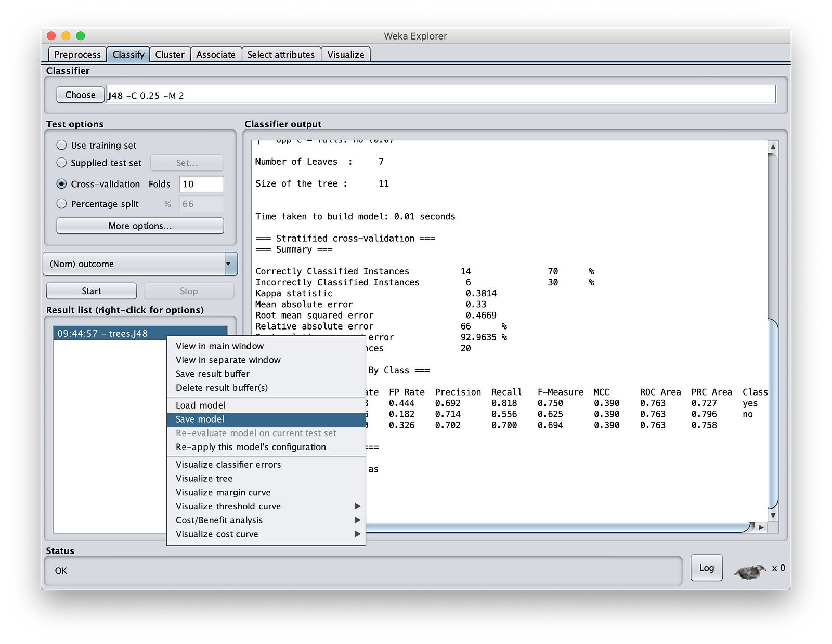The height and width of the screenshot is (644, 832).
Task: Choose Save model from context menu
Action: (x=200, y=419)
